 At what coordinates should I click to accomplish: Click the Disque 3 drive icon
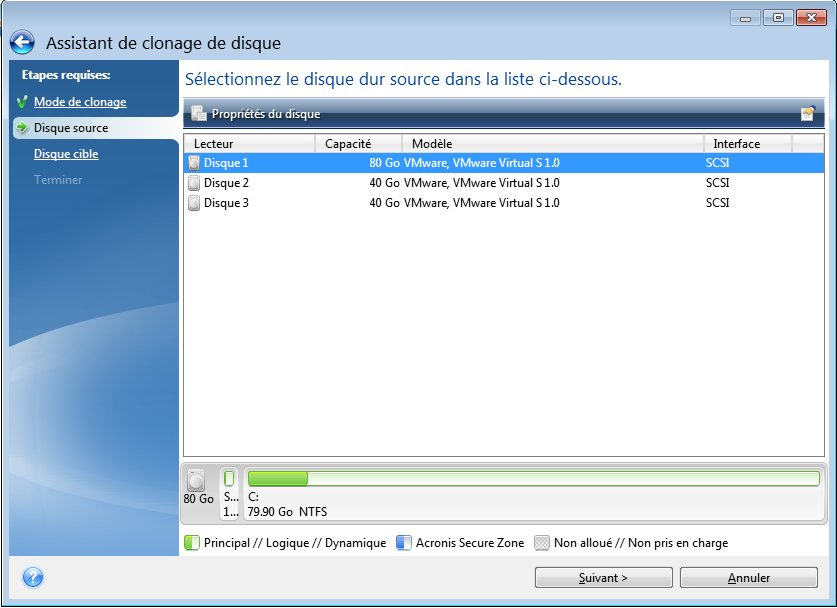[x=194, y=203]
